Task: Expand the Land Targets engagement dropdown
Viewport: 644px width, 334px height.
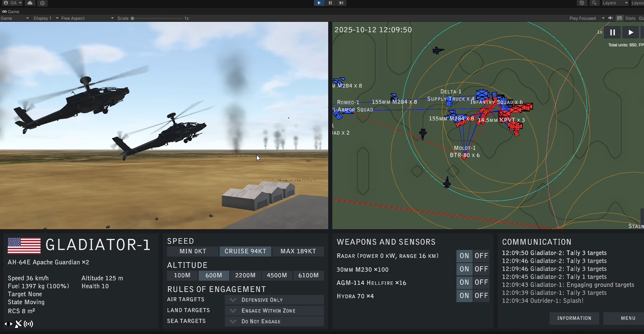Action: tap(274, 311)
